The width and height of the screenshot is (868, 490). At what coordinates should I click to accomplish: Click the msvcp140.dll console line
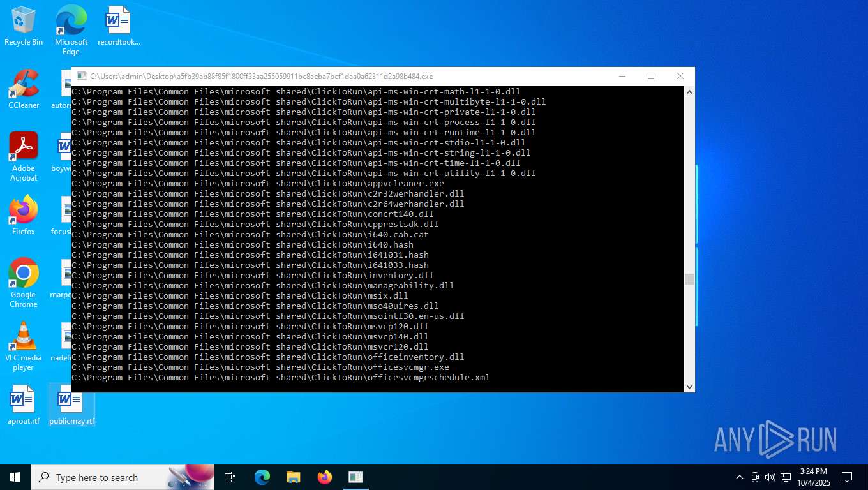click(250, 337)
